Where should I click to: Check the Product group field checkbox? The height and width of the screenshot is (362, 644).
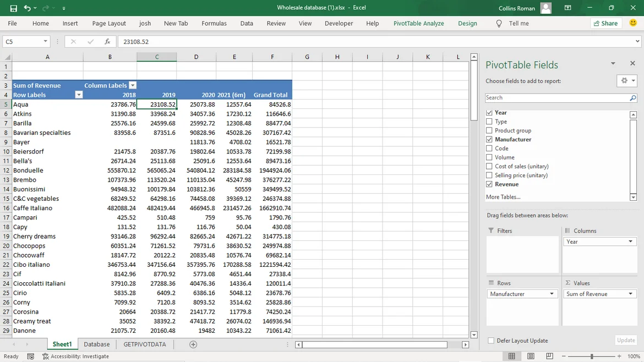(489, 130)
